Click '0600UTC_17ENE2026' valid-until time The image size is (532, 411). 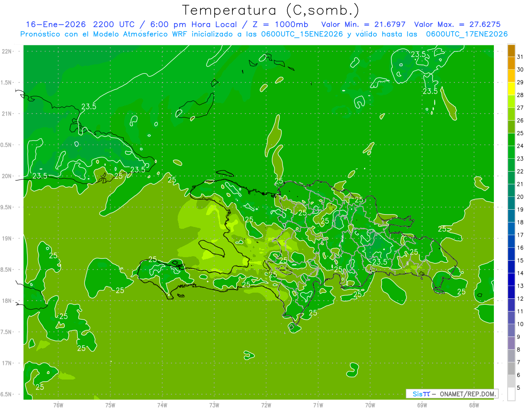click(467, 34)
